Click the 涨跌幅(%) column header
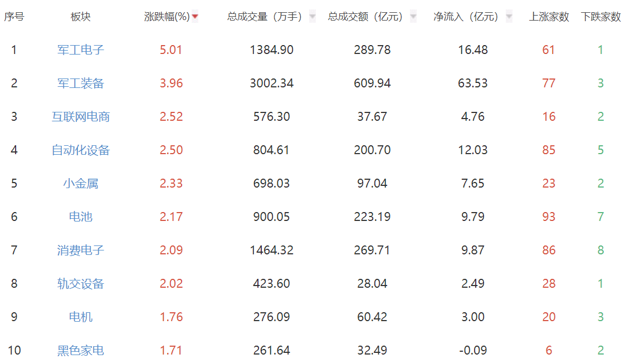The width and height of the screenshot is (625, 364). (x=167, y=17)
